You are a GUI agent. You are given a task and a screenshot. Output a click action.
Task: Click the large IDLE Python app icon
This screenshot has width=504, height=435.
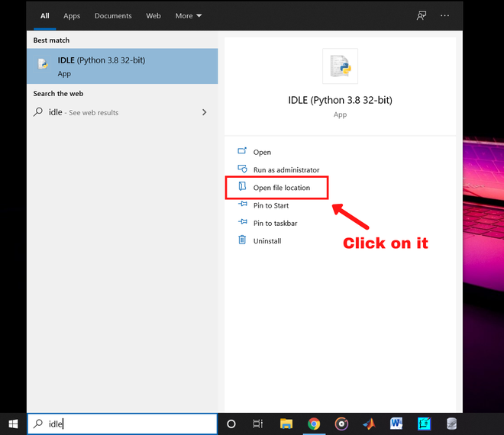340,66
